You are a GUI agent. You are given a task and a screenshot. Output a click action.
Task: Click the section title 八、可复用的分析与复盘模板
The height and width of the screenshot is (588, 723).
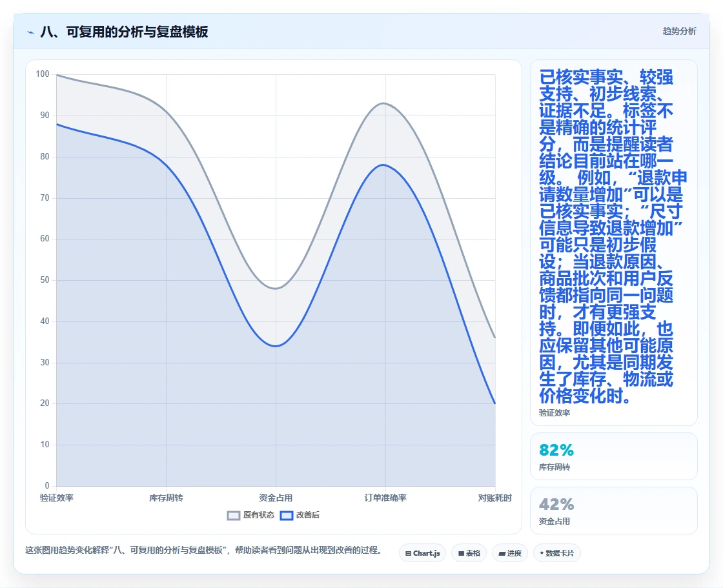tap(124, 32)
